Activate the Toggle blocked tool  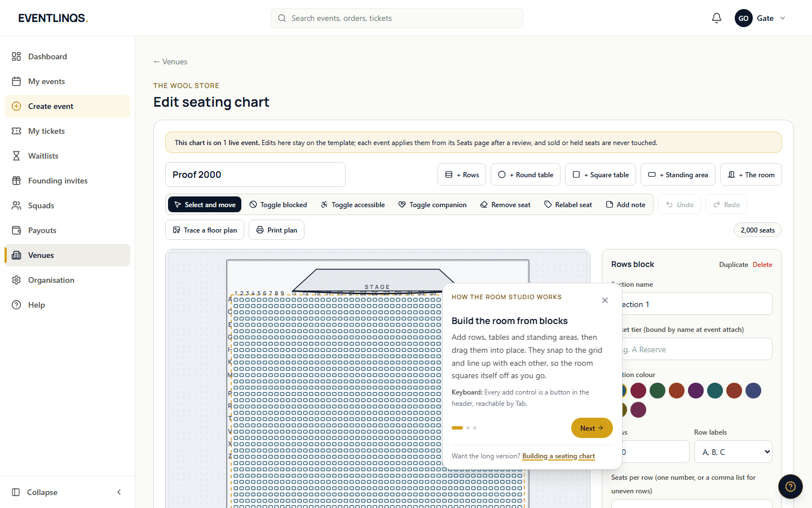click(x=278, y=204)
